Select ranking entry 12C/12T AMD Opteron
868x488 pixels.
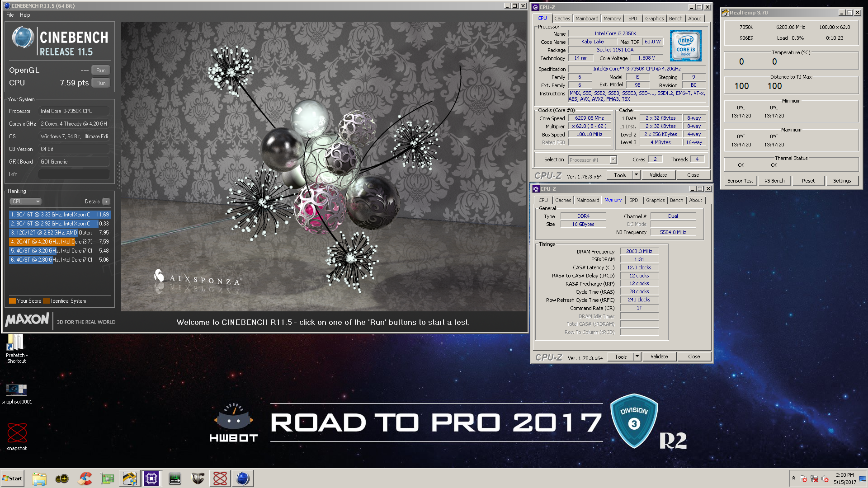click(x=59, y=233)
